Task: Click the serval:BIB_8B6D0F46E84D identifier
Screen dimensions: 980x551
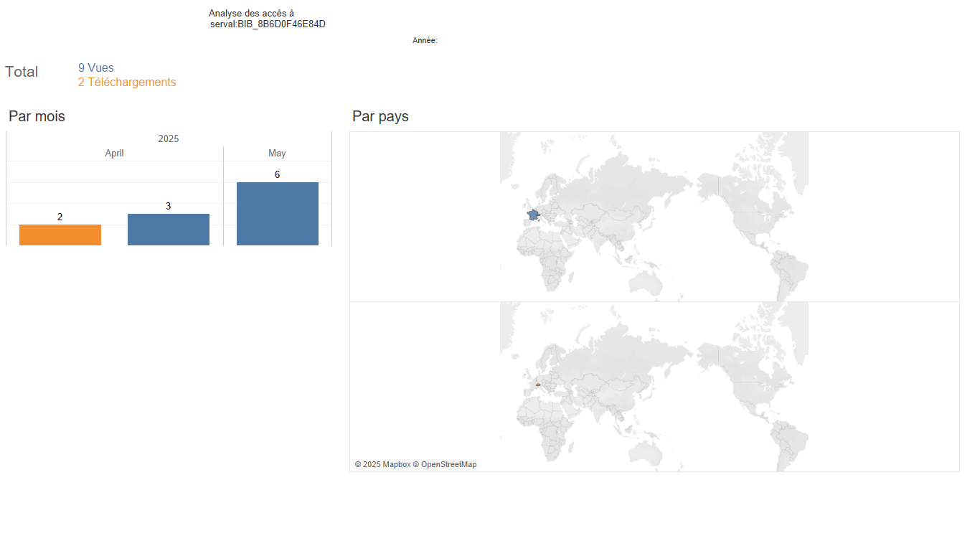Action: [x=268, y=24]
